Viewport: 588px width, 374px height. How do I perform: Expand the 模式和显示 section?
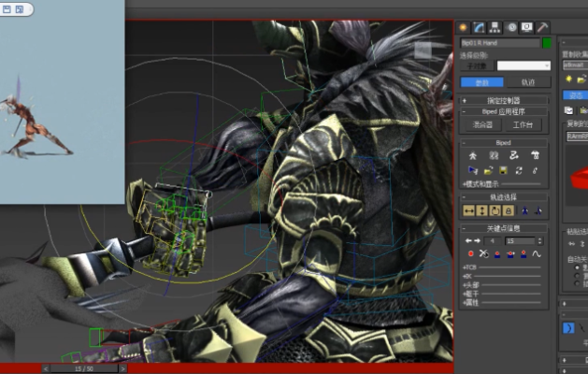pyautogui.click(x=480, y=184)
